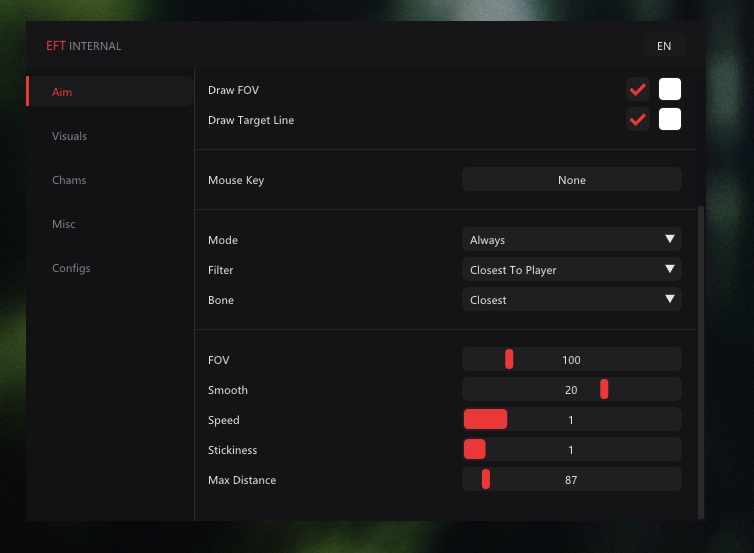Viewport: 754px width, 553px height.
Task: Open the Bone dropdown set to Closest
Action: tap(572, 299)
